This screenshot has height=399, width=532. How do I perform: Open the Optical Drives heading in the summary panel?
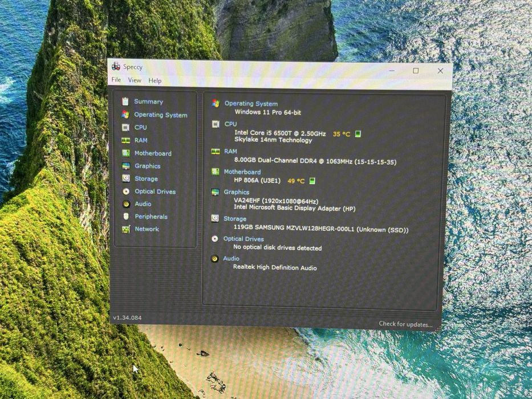pyautogui.click(x=243, y=239)
